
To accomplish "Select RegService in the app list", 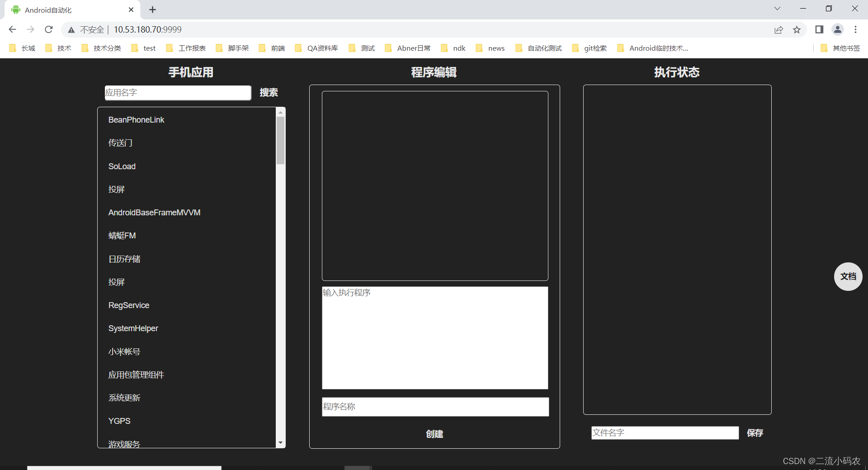I will click(129, 305).
